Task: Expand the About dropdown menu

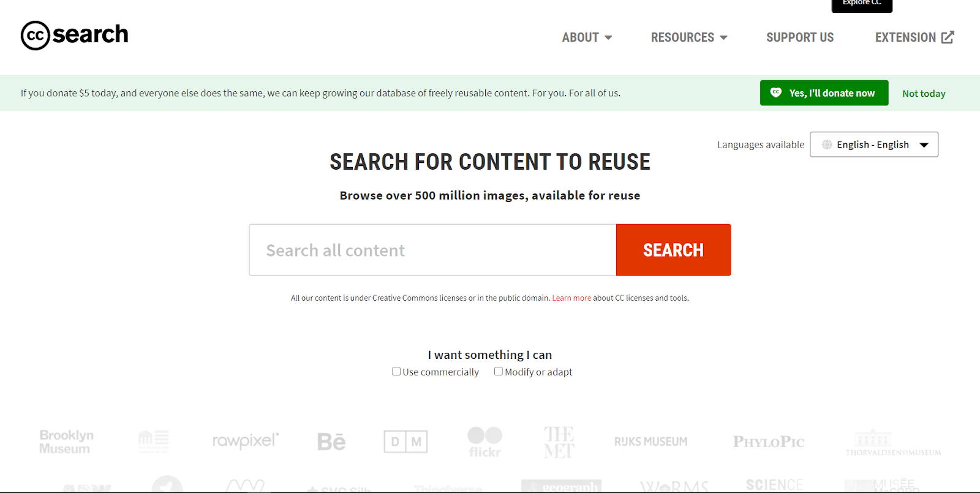Action: click(x=587, y=37)
